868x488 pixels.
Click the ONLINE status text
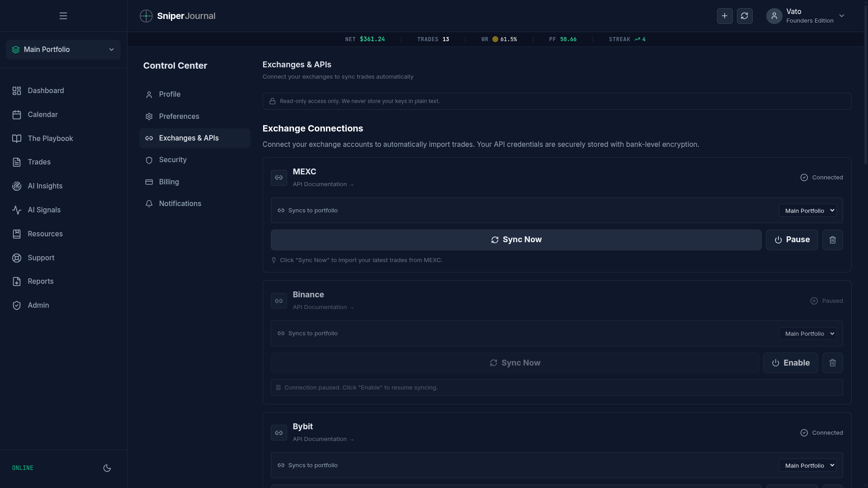pos(23,468)
